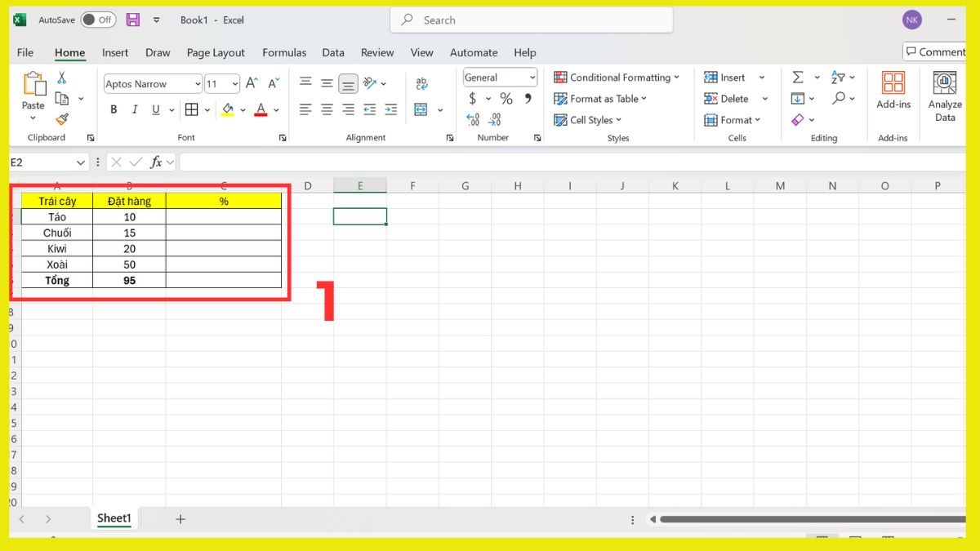The image size is (980, 551).
Task: Switch to the Formulas ribbon tab
Action: [x=284, y=52]
